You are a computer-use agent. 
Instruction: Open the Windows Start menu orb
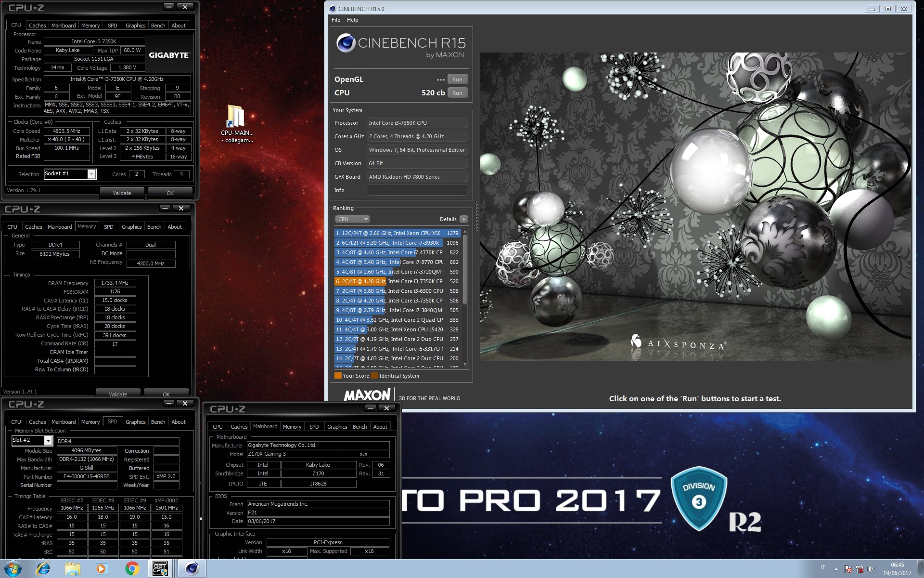13,568
